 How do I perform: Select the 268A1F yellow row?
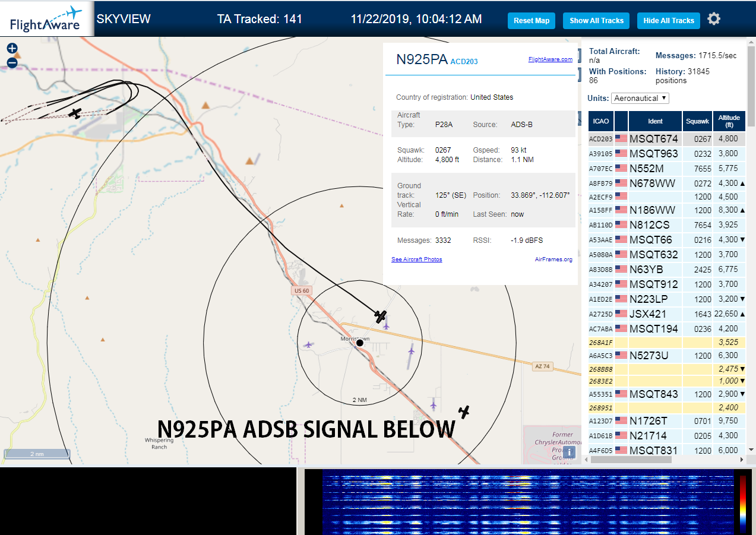click(x=667, y=343)
